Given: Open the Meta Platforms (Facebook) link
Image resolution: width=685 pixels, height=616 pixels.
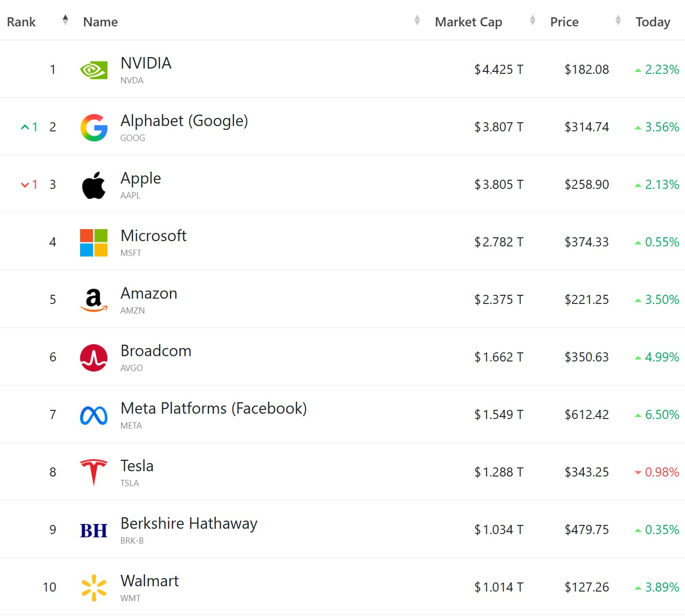Looking at the screenshot, I should pyautogui.click(x=213, y=408).
